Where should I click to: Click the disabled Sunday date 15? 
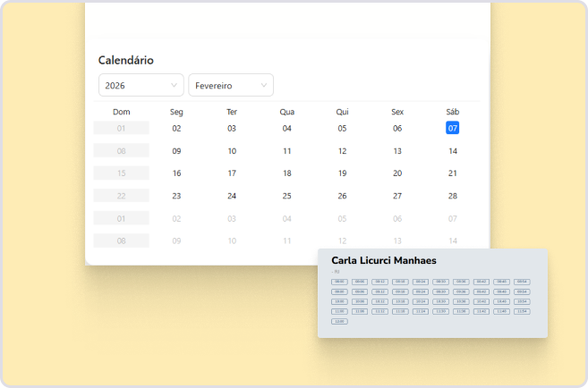click(121, 173)
